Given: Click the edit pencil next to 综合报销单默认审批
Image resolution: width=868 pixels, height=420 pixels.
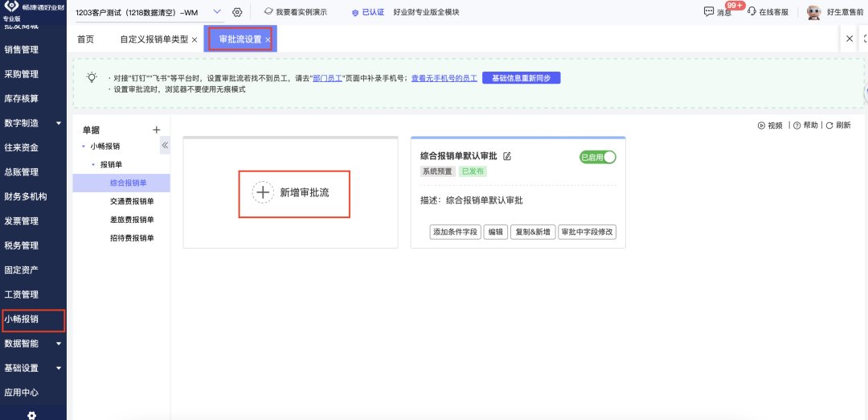Looking at the screenshot, I should [x=507, y=156].
